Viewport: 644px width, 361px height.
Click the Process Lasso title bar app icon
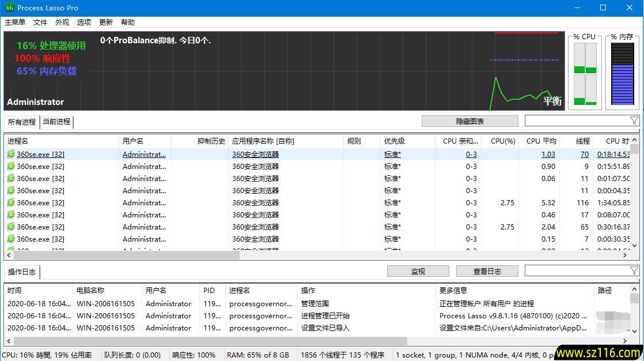coord(10,8)
